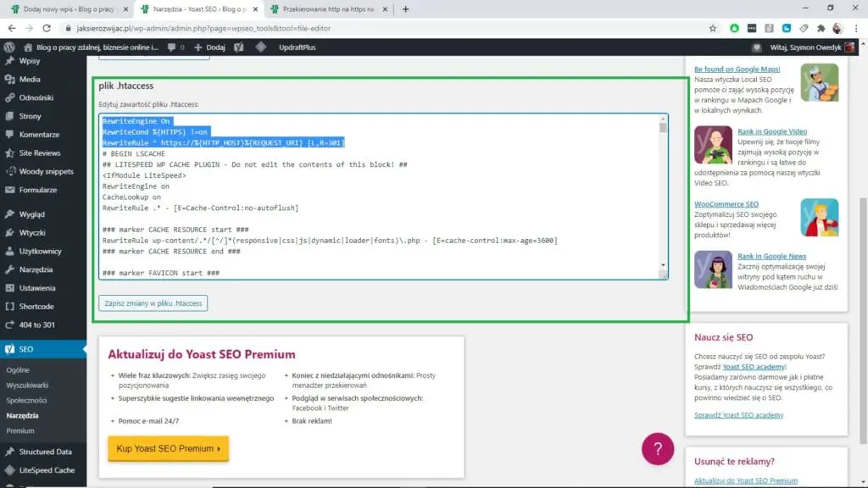
Task: Click Ustawienia settings icon in sidebar
Action: coord(9,288)
